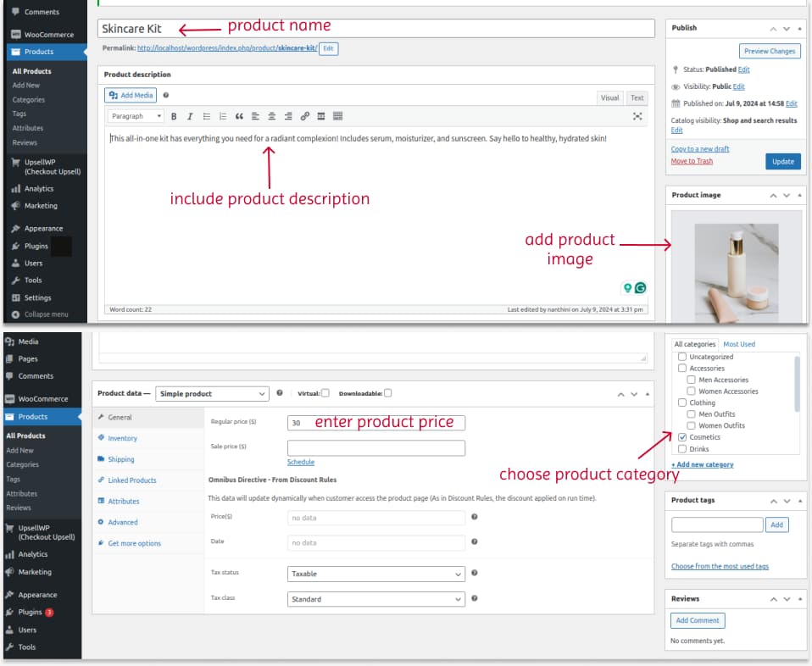Insert a bulleted list

pyautogui.click(x=207, y=117)
